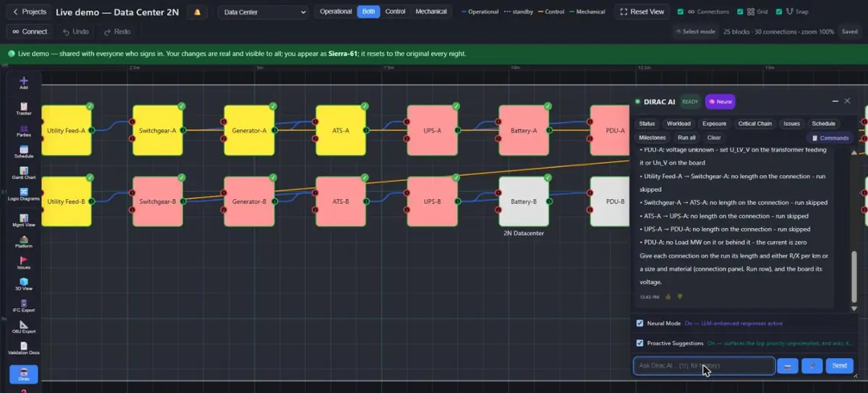Disable the Proactive Suggestions checkbox
Image resolution: width=868 pixels, height=393 pixels.
[x=639, y=342]
